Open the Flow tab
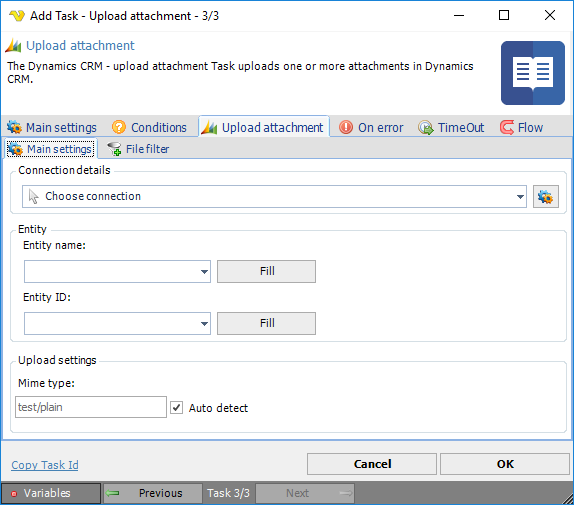Viewport: 574px width, 505px height. coord(521,127)
